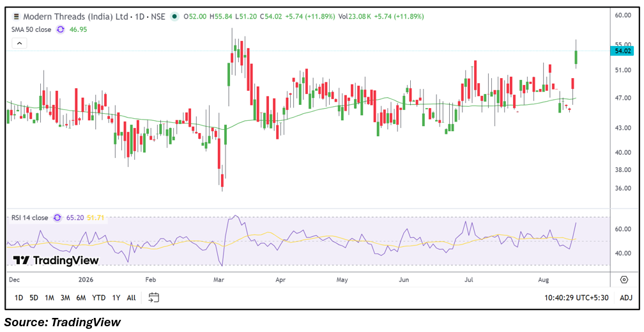Click the RSI 14 indicator refresh icon

click(x=58, y=217)
